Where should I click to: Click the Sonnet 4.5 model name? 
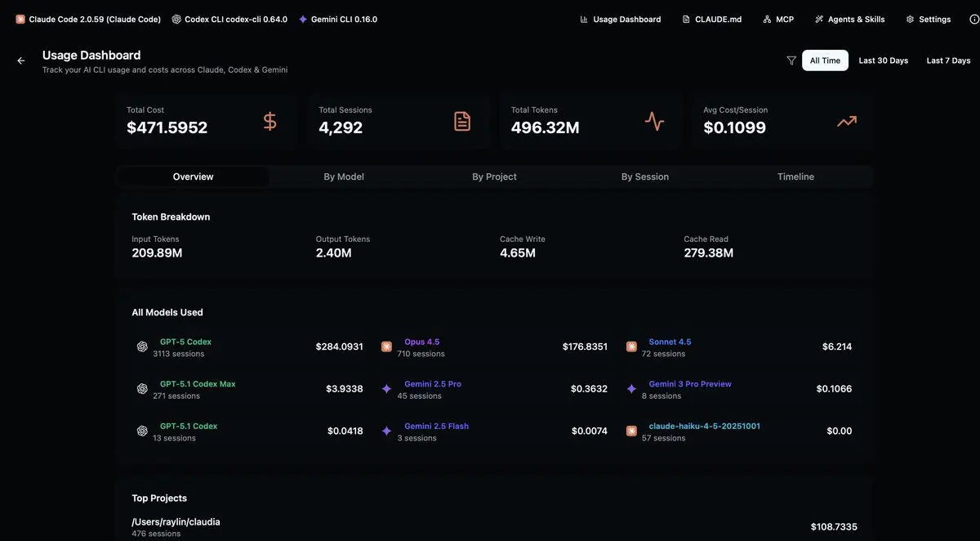(x=670, y=342)
